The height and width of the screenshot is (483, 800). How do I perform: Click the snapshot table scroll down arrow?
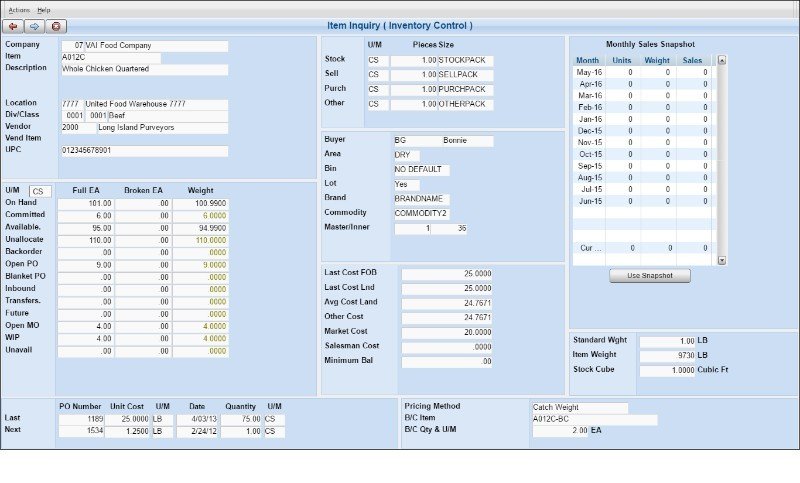pos(722,260)
